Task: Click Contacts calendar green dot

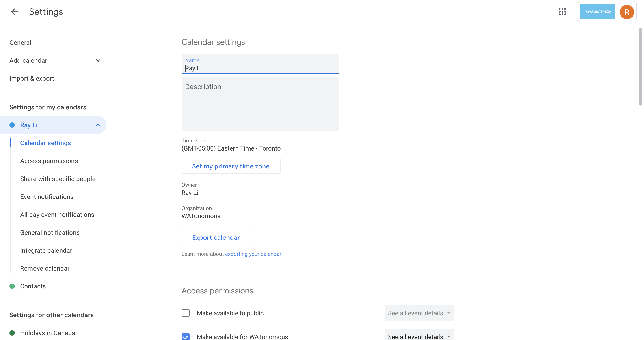Action: pos(12,286)
